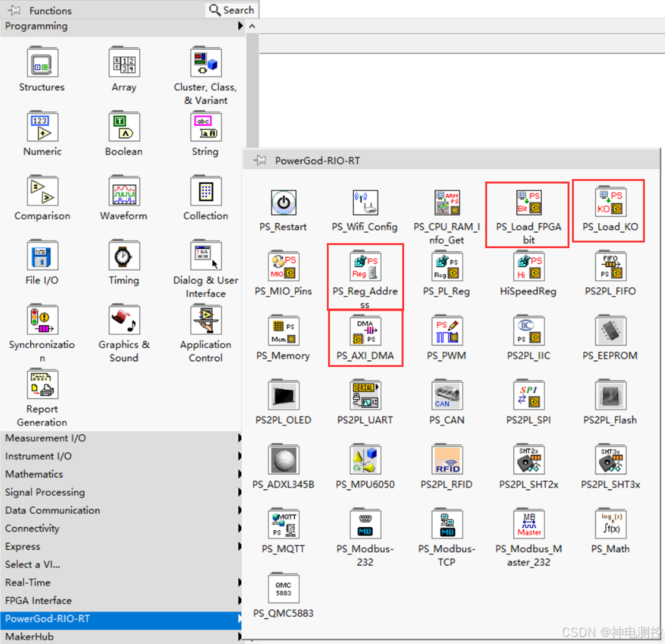The image size is (665, 644).
Task: Select the PS2PL_OLED VI
Action: pos(283,395)
